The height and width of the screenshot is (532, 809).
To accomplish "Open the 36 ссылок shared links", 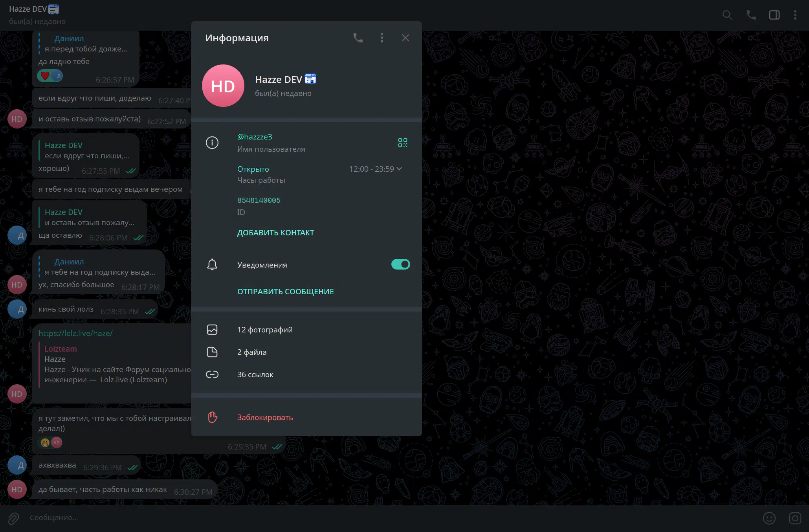I will tap(255, 374).
